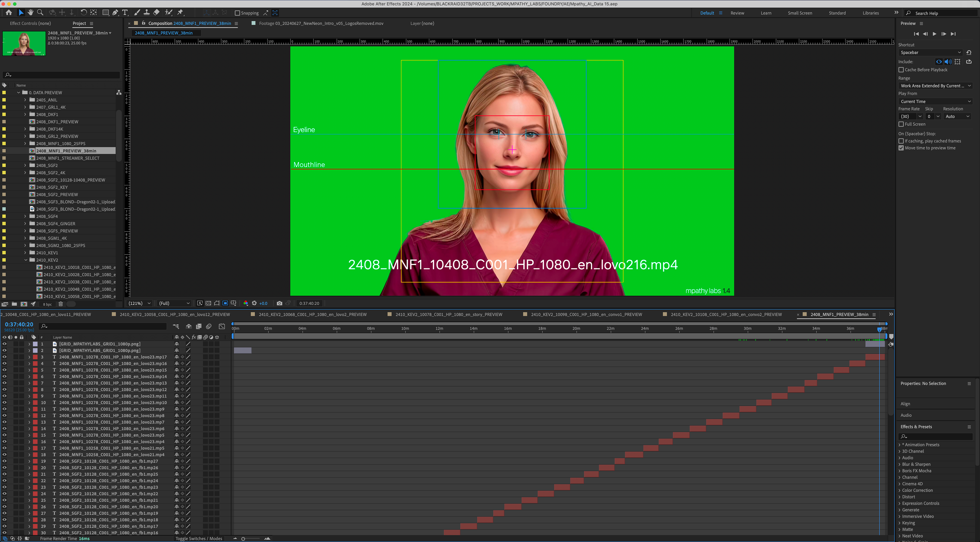Click Toggle Switches / Modes button

click(199, 539)
